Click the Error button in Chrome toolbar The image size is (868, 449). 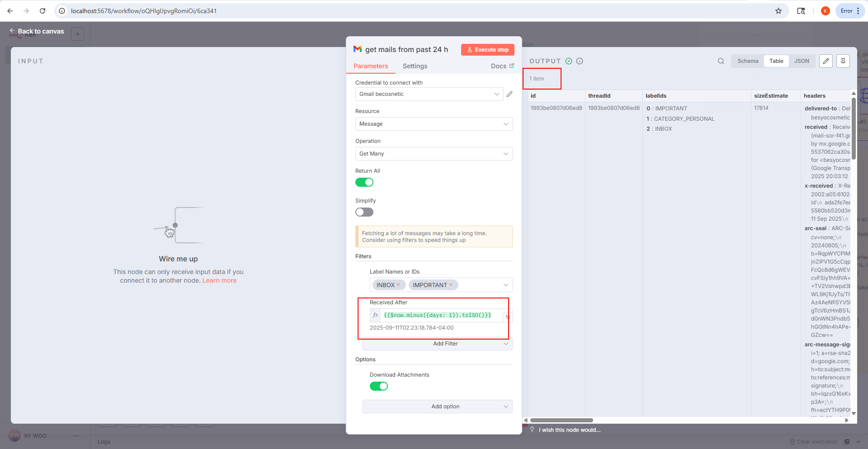click(x=846, y=11)
